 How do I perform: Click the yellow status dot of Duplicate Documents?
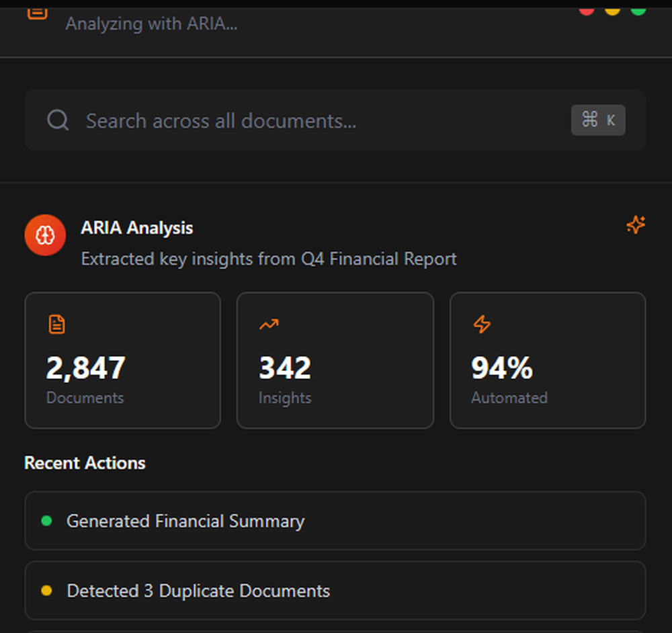coord(46,591)
